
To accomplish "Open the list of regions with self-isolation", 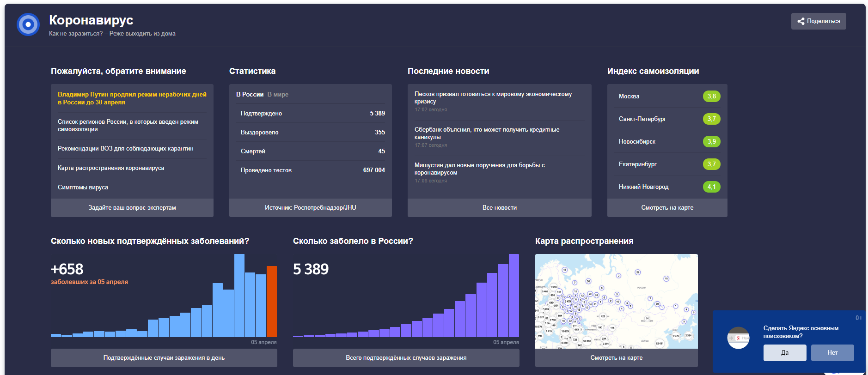I will point(128,126).
